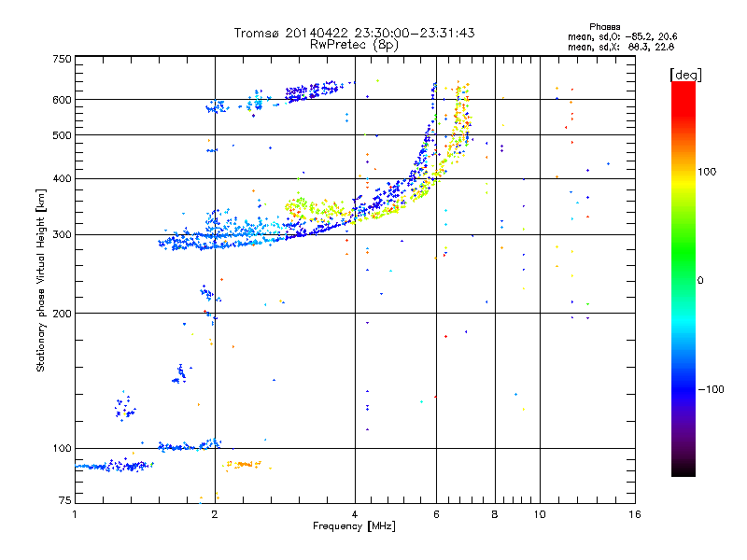747x560 pixels.
Task: Click the colorbar tick label '-100'
Action: 711,389
